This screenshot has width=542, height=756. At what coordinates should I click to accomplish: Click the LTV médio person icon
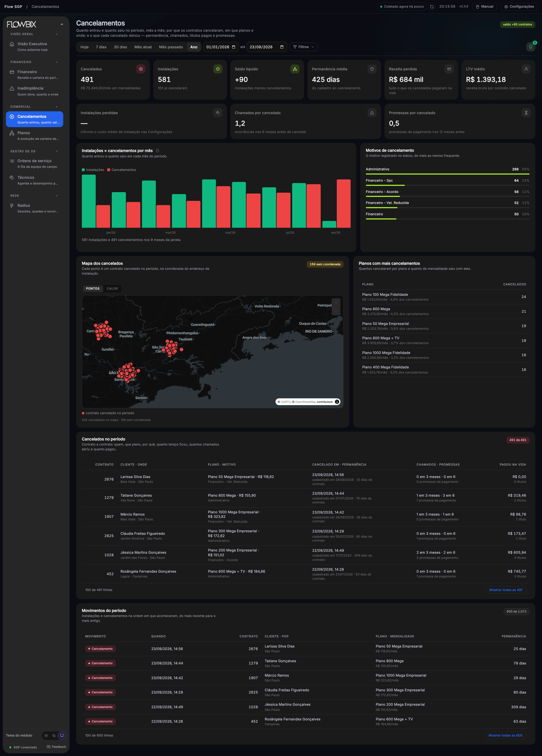pyautogui.click(x=526, y=69)
